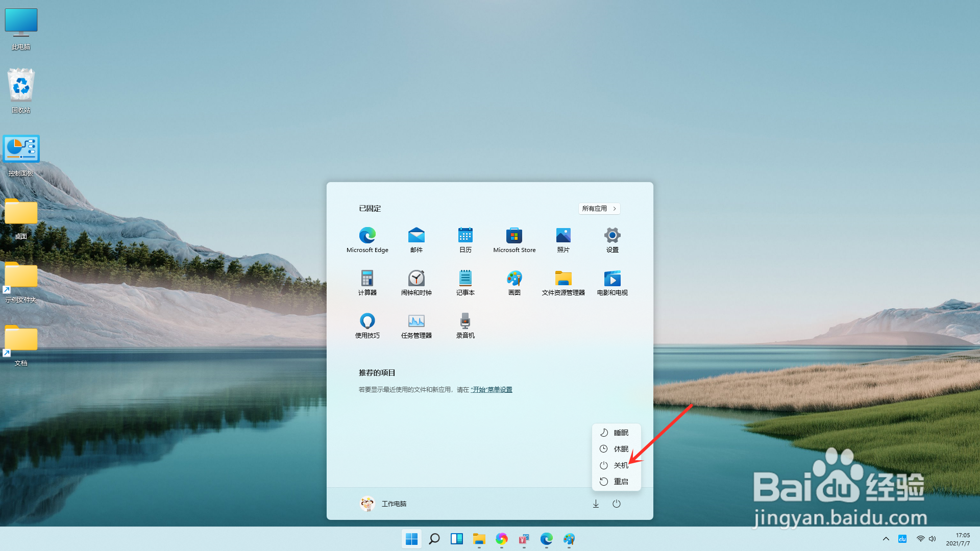The width and height of the screenshot is (980, 551).
Task: Click the power button in Start menu
Action: pyautogui.click(x=616, y=504)
